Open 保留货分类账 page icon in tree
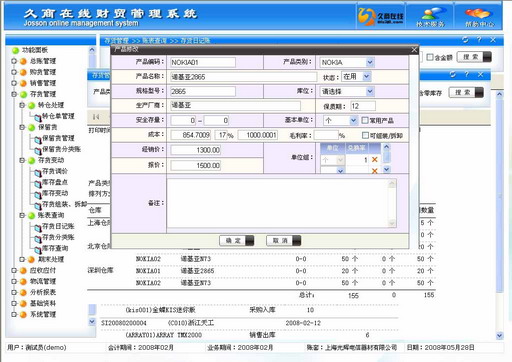Screen dimensions: 512x362 tap(38, 150)
